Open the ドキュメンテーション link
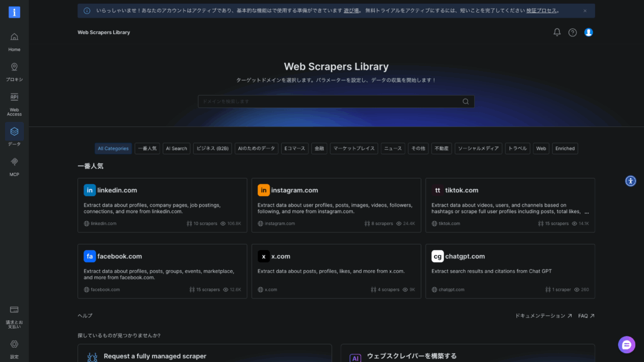This screenshot has height=362, width=644. (x=543, y=315)
